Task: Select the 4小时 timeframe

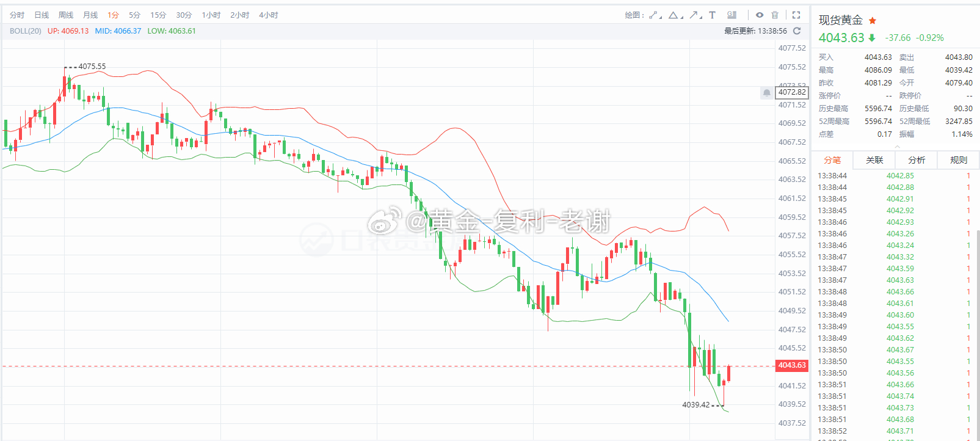Action: (269, 15)
